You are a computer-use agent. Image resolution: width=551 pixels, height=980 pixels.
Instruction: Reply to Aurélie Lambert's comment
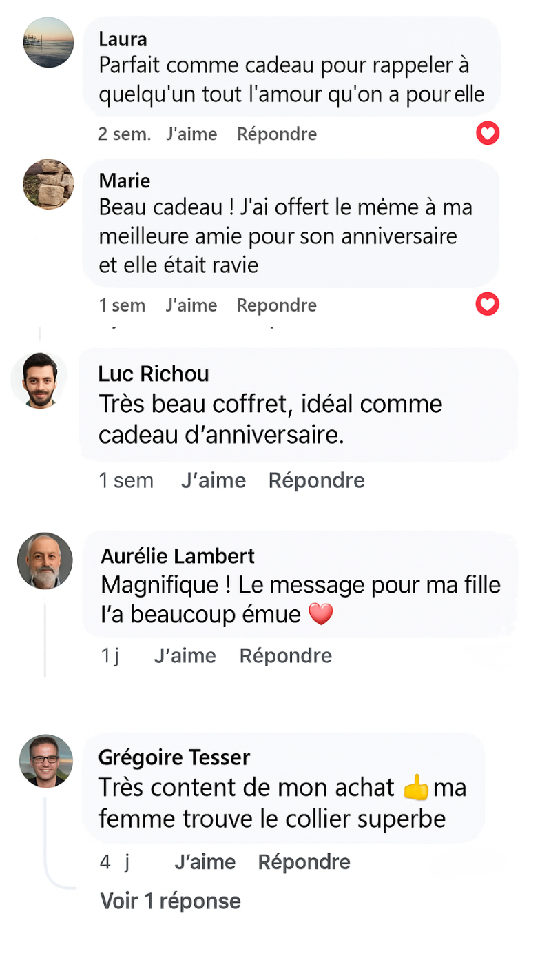pos(286,655)
